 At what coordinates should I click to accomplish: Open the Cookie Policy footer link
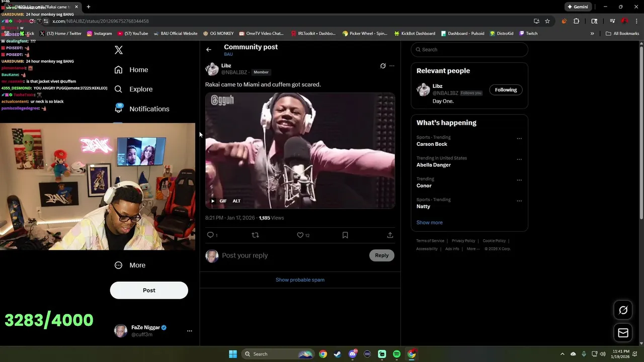pos(494,241)
